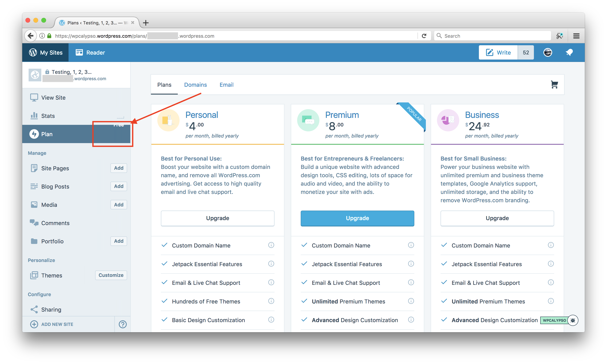The image size is (607, 364).
Task: Switch to the Email tab
Action: pos(226,85)
